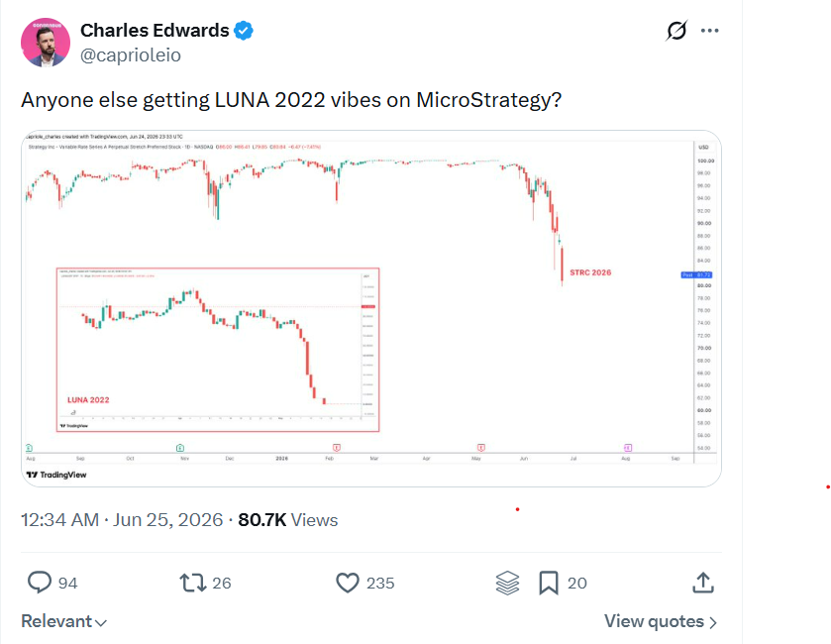Click the stacked layers icon
Viewport: 831px width, 644px height.
tap(508, 583)
